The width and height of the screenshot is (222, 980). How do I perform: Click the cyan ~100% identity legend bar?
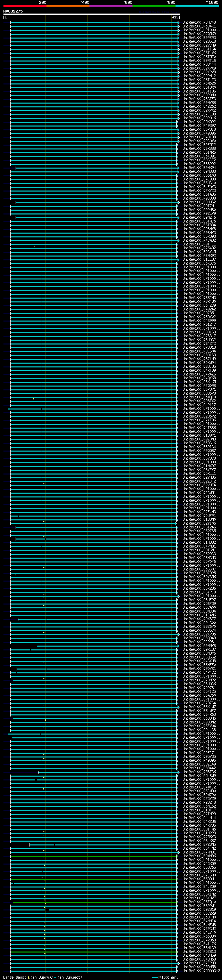pyautogui.click(x=197, y=6)
